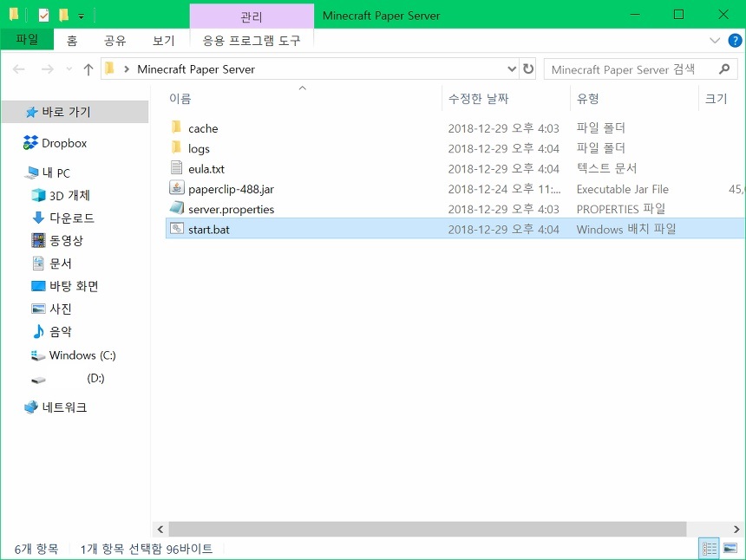The height and width of the screenshot is (560, 746).
Task: Click the new folder icon in title bar
Action: pyautogui.click(x=63, y=16)
